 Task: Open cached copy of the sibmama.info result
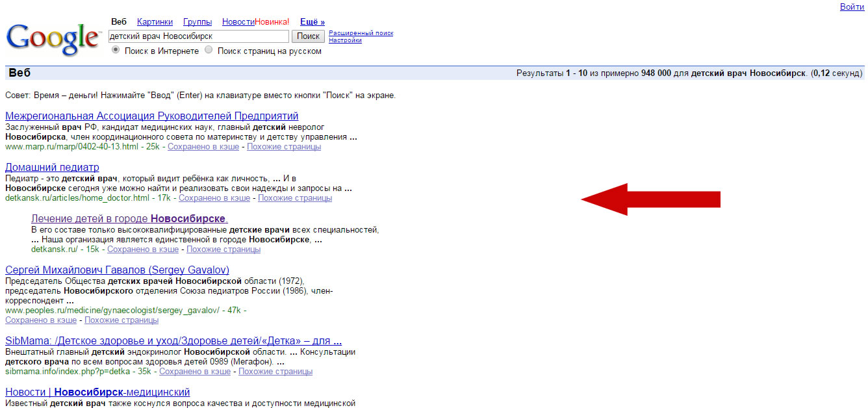pos(195,372)
